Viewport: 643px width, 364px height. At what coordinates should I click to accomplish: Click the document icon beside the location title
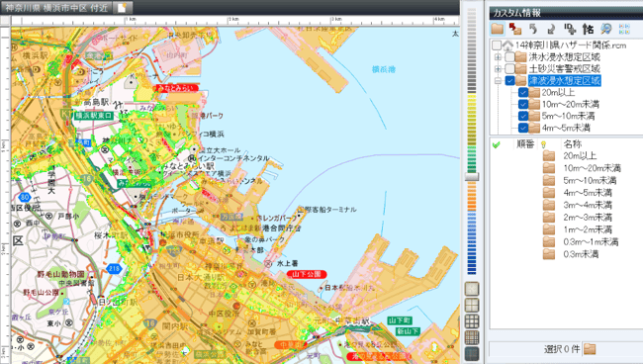123,7
